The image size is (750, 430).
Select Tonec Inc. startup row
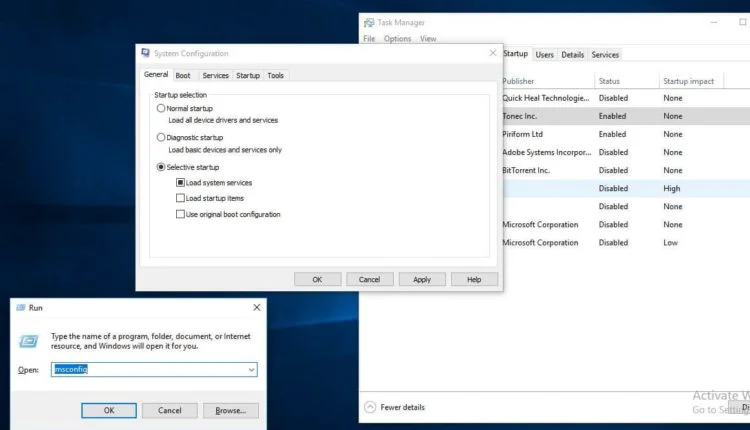point(626,116)
